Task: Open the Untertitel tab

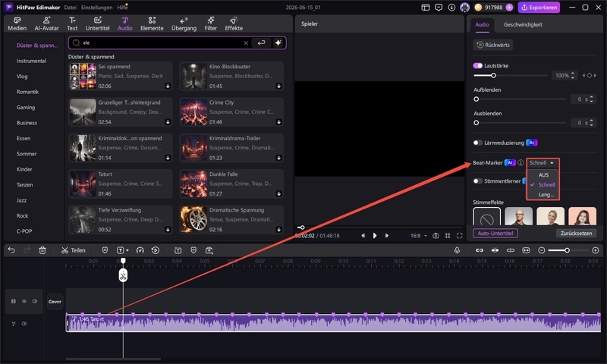Action: coord(98,24)
